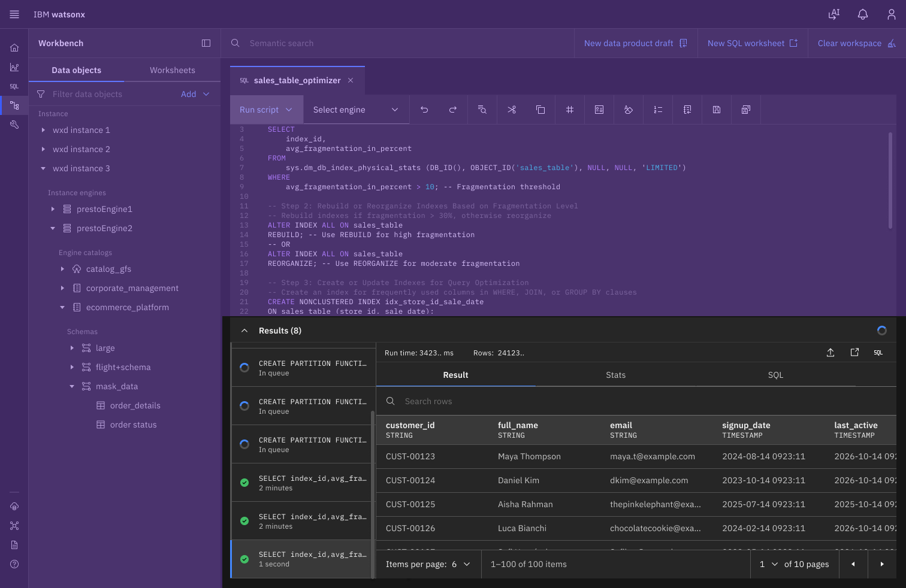Open the tools wrench icon in rail
This screenshot has width=906, height=588.
(14, 125)
